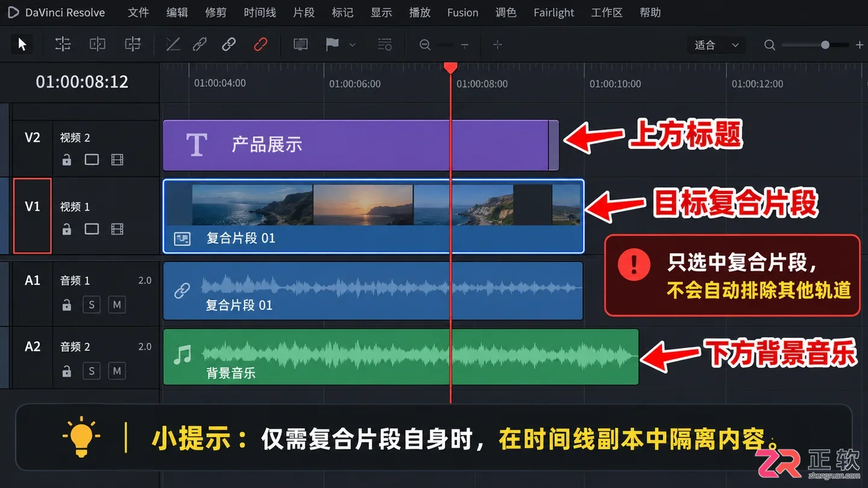
Task: Click the compound clip icon on 复合片段 01
Action: (181, 239)
